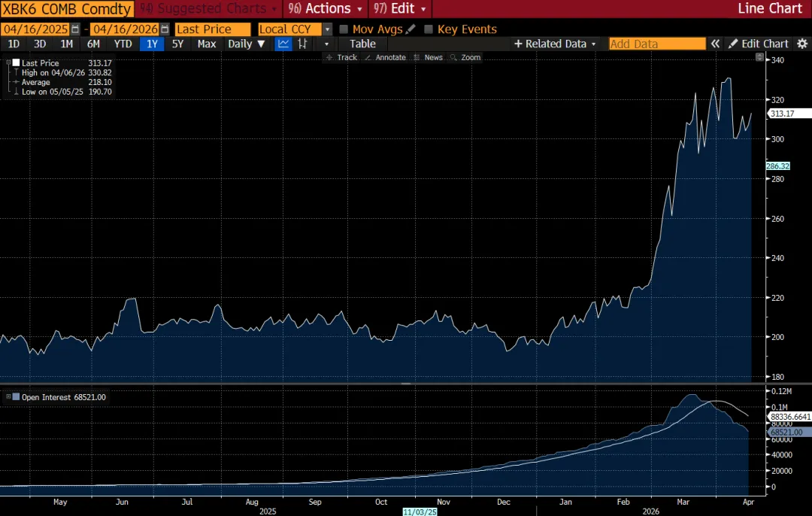
Task: Open start date calendar picker icon
Action: click(x=76, y=29)
